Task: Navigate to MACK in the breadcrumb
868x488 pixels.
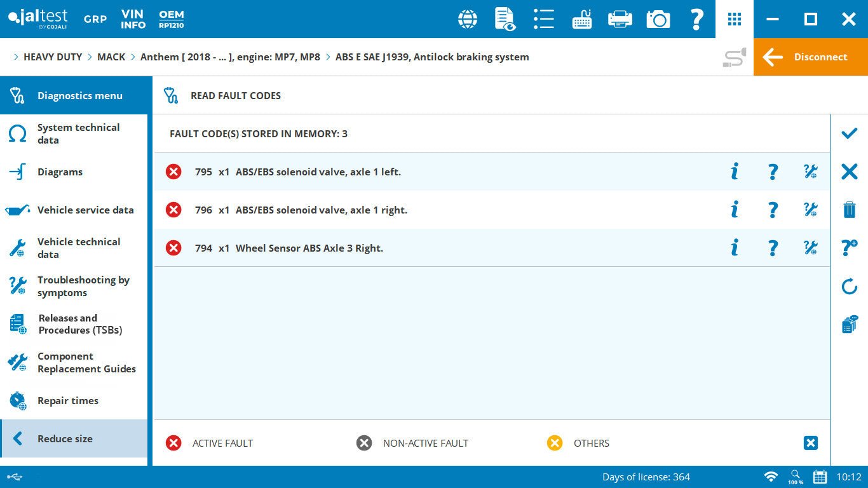Action: (x=111, y=57)
